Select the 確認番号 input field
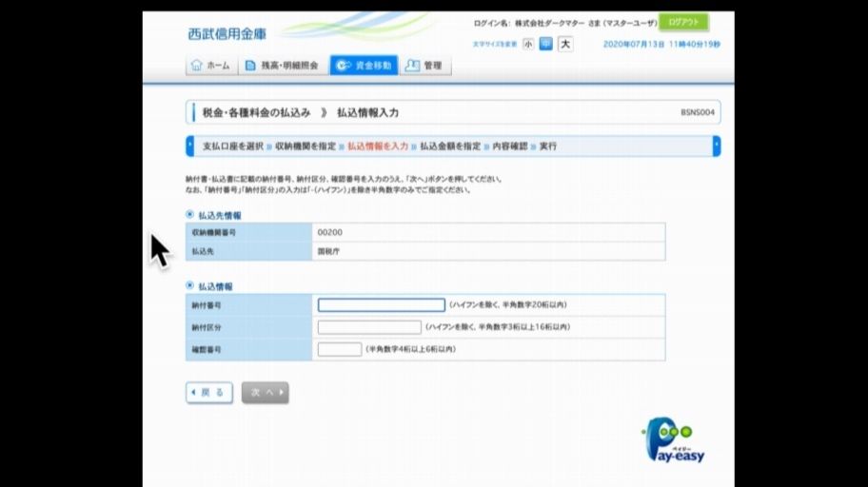The image size is (868, 487). click(x=339, y=349)
